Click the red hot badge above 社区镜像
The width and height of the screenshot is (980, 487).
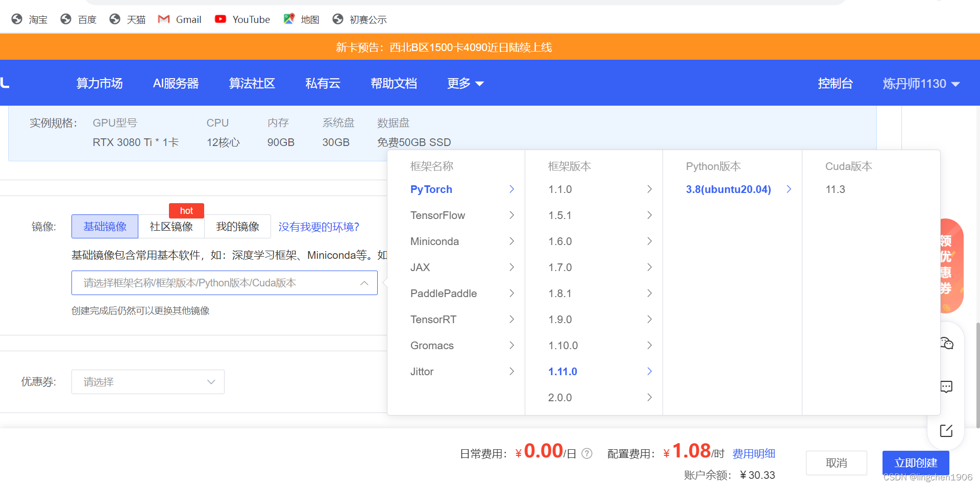click(186, 211)
